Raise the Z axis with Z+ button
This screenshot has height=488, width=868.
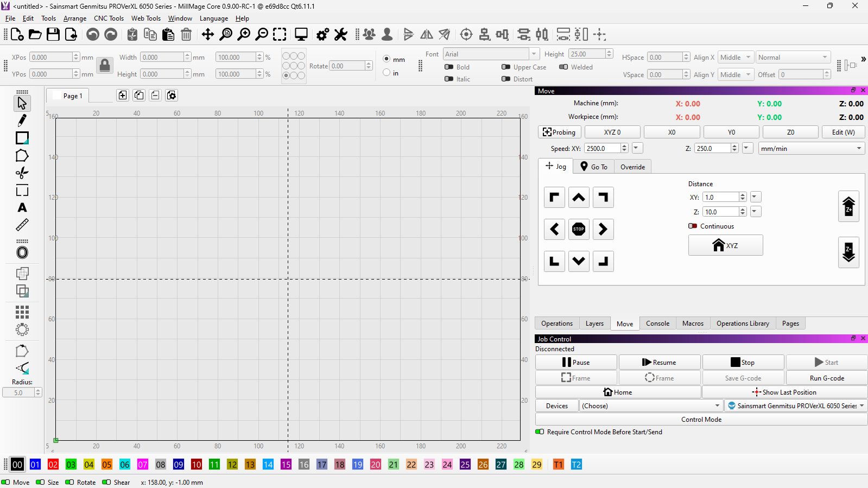848,207
